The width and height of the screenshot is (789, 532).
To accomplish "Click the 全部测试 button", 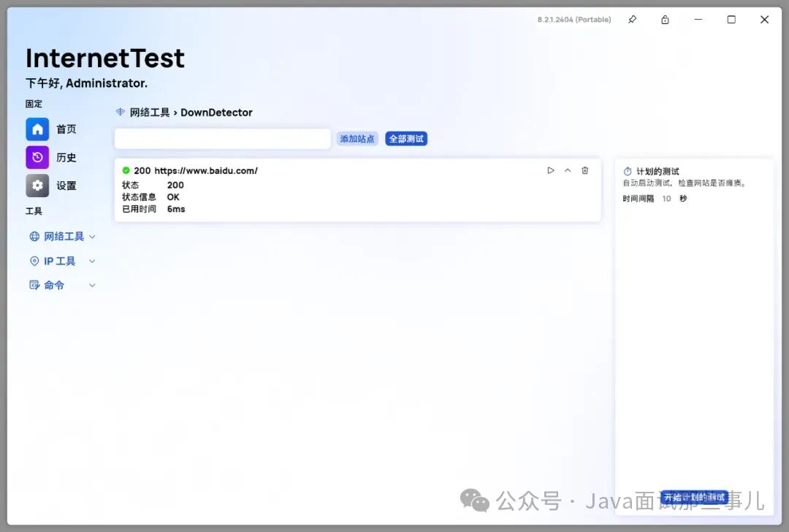I will (406, 139).
